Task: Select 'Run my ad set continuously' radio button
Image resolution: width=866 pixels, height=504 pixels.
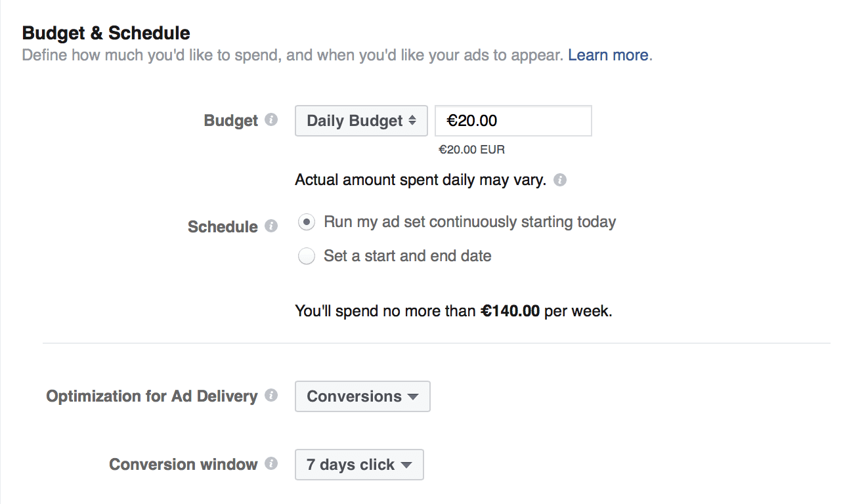Action: click(306, 222)
